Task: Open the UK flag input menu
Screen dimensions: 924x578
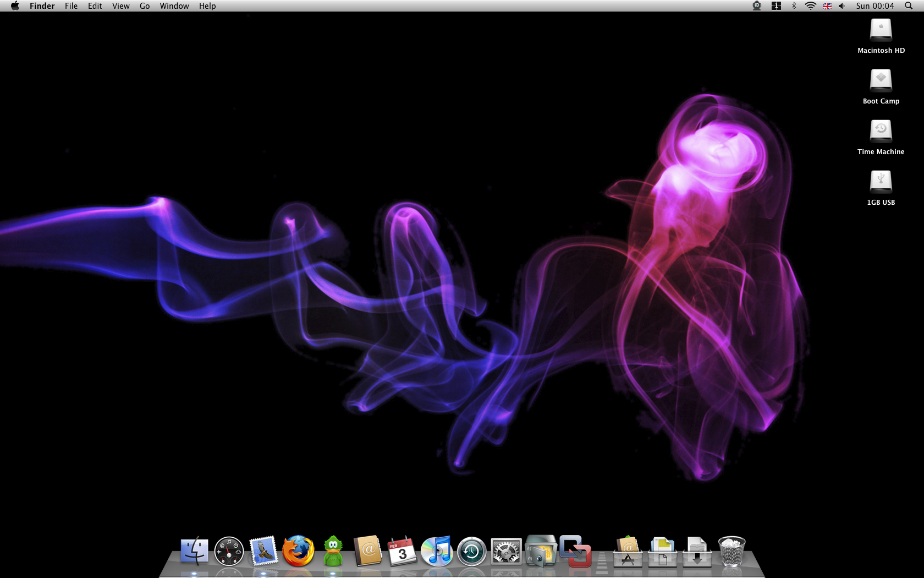Action: click(x=827, y=6)
